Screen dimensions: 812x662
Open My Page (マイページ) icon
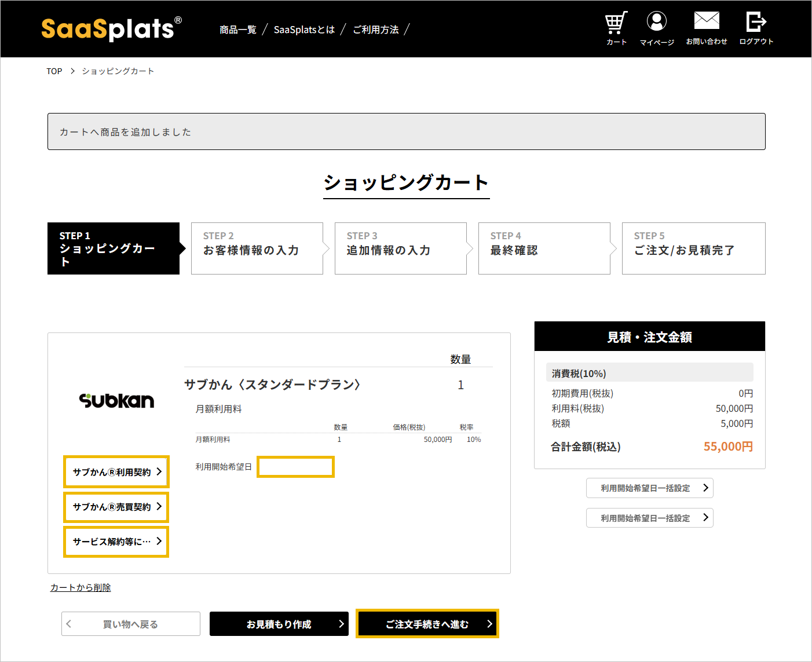pos(657,28)
